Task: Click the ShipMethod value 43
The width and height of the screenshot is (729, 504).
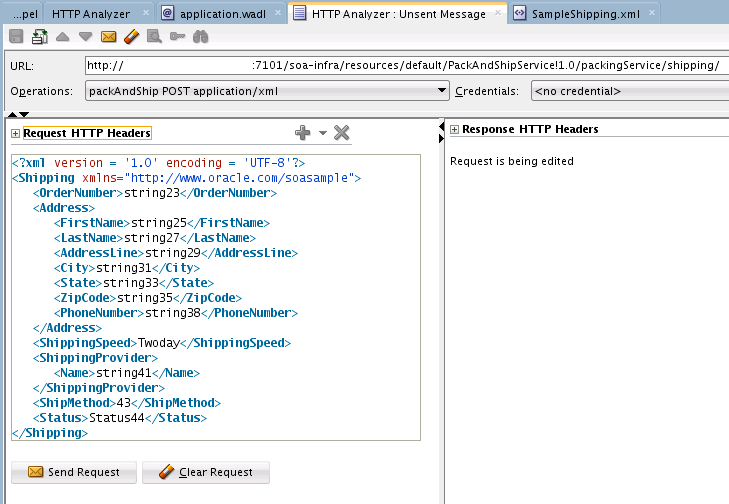Action: pyautogui.click(x=124, y=403)
